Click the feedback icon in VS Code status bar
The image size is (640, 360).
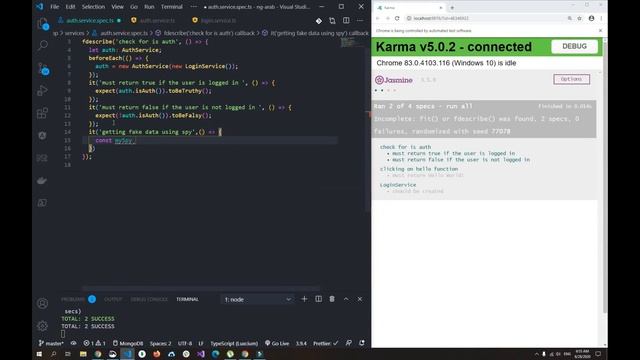point(349,343)
